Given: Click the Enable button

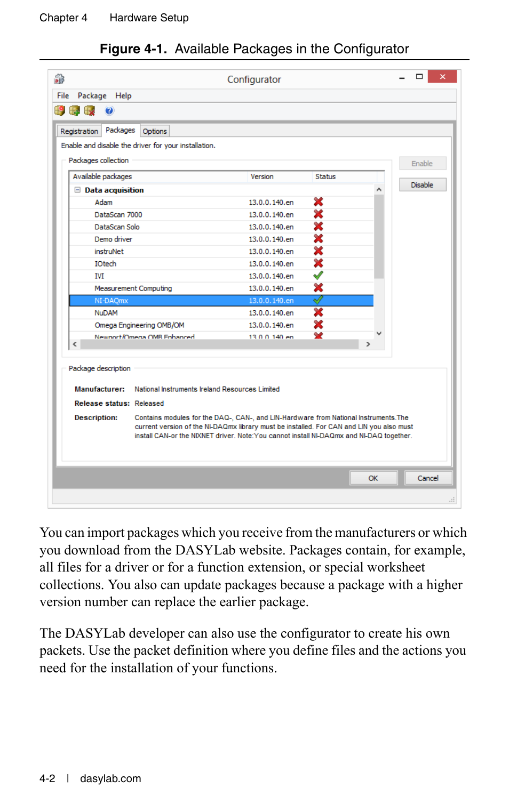Looking at the screenshot, I should click(422, 164).
